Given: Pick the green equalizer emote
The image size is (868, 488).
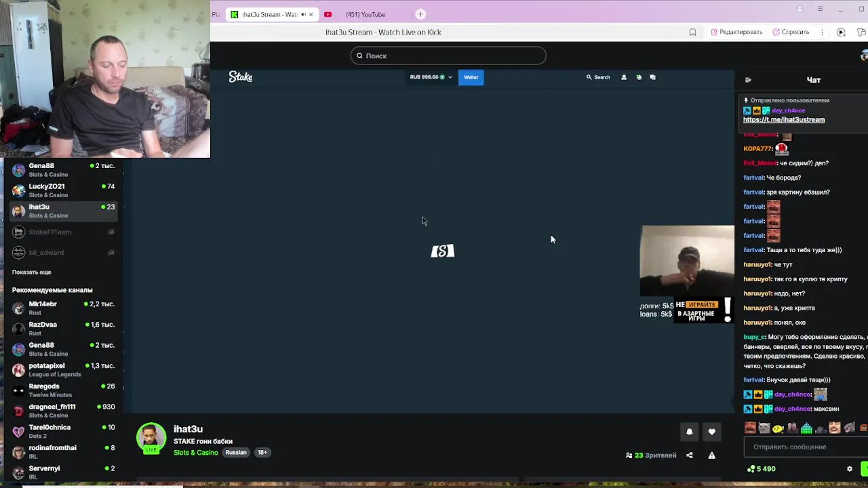Looking at the screenshot, I should 806,428.
